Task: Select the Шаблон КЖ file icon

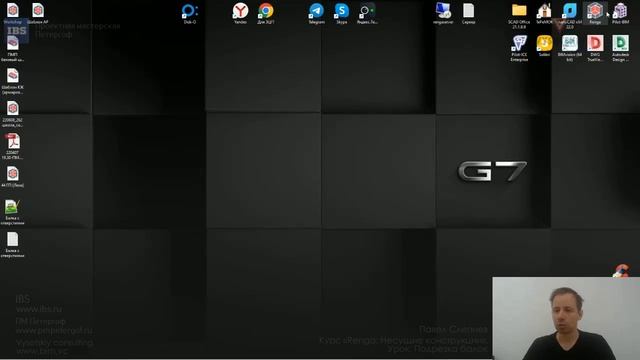Action: [13, 76]
